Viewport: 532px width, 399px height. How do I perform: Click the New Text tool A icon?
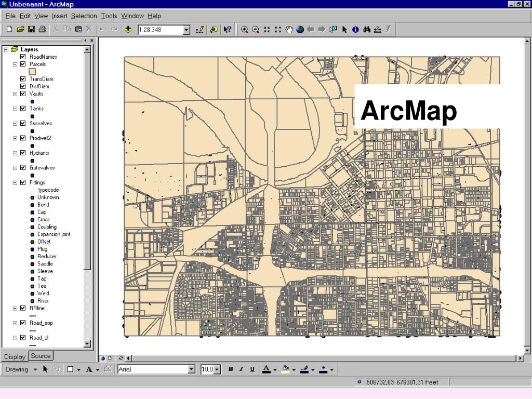89,369
